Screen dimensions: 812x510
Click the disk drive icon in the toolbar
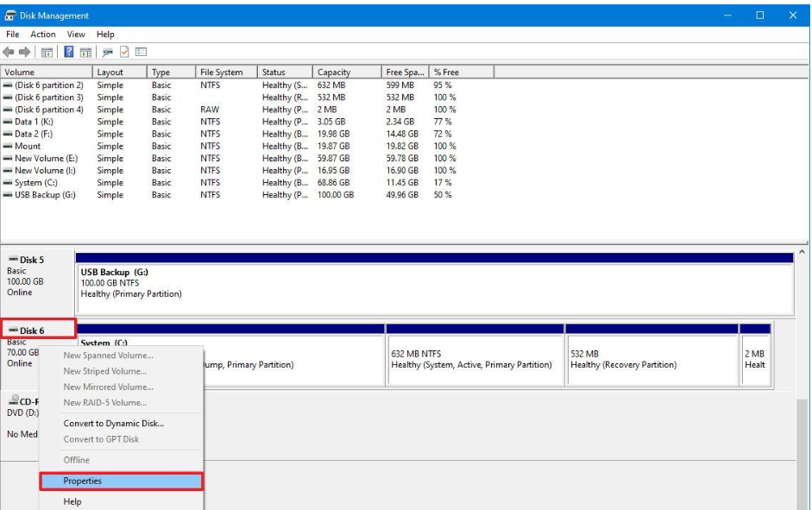(x=108, y=53)
